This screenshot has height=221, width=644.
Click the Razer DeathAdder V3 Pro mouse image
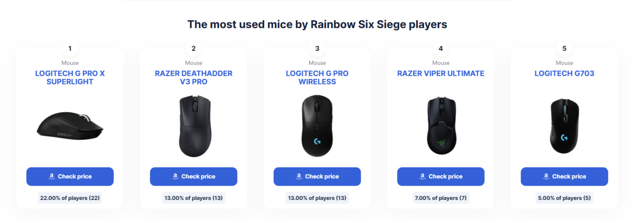click(x=193, y=126)
